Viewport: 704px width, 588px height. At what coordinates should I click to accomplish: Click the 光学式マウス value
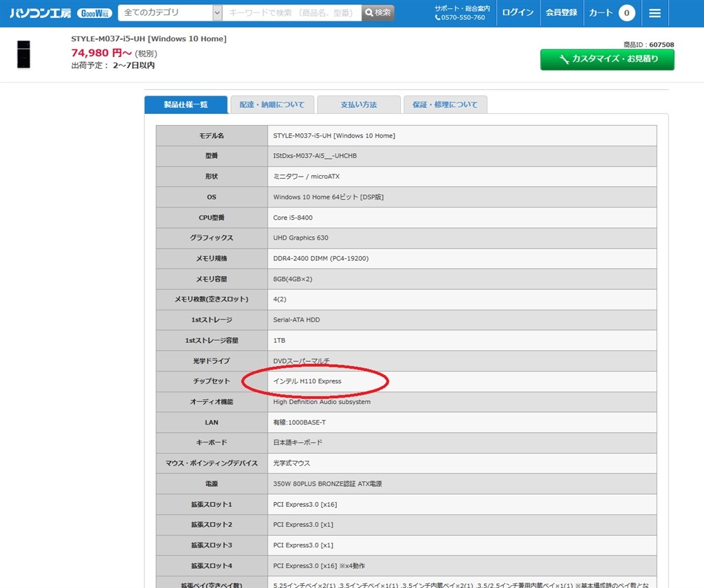click(291, 463)
